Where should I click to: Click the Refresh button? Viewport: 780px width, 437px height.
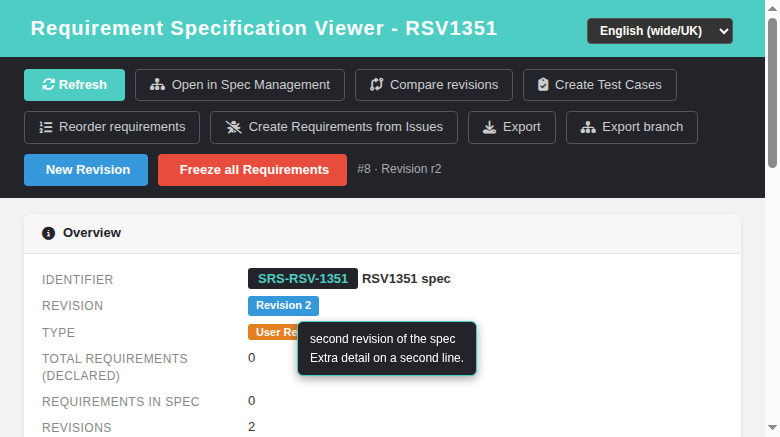74,85
